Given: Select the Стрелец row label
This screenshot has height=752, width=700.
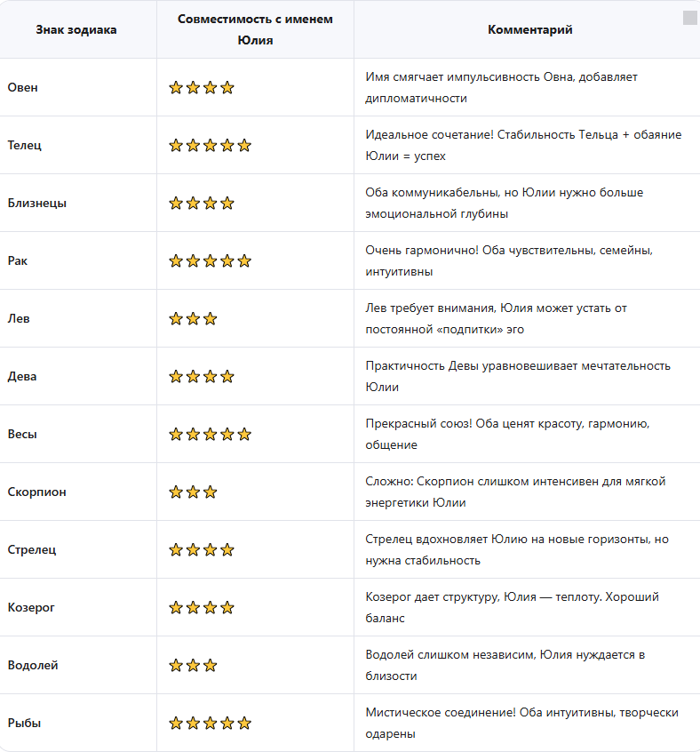Looking at the screenshot, I should pyautogui.click(x=32, y=550).
